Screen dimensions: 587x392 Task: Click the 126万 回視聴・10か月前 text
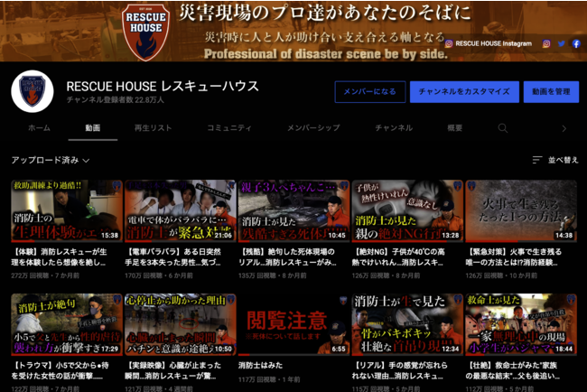pyautogui.click(x=501, y=275)
